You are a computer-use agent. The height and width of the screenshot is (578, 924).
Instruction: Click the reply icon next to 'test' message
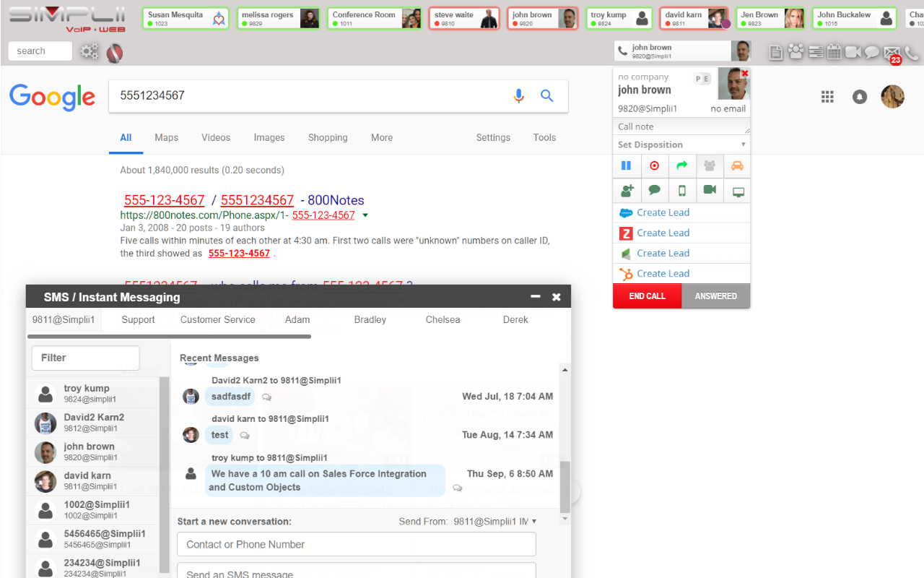click(245, 436)
